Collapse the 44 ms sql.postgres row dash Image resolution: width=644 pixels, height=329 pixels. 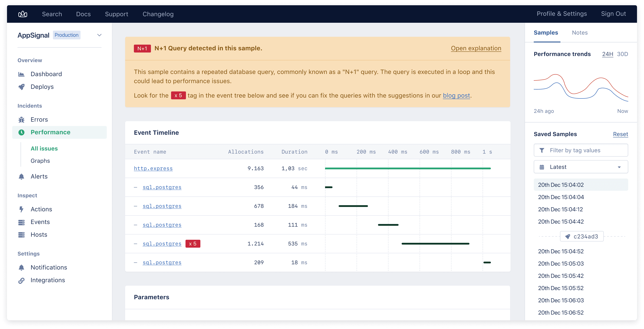pos(135,187)
